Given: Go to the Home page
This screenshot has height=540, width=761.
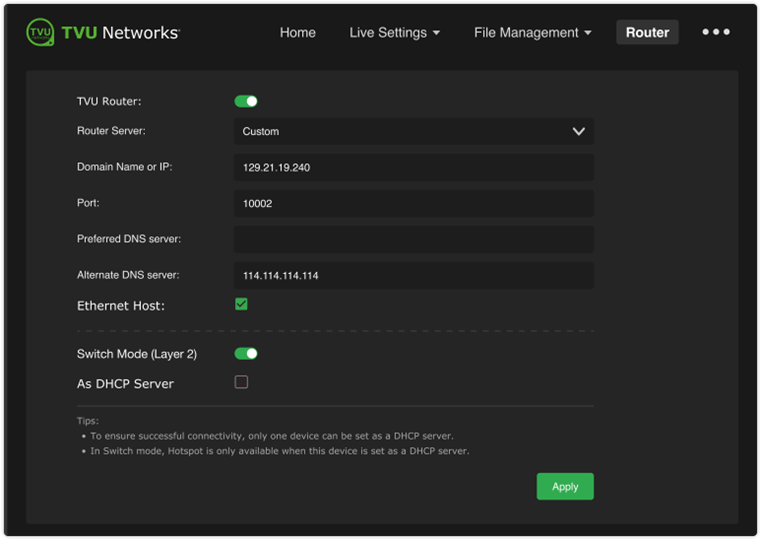Looking at the screenshot, I should tap(298, 33).
